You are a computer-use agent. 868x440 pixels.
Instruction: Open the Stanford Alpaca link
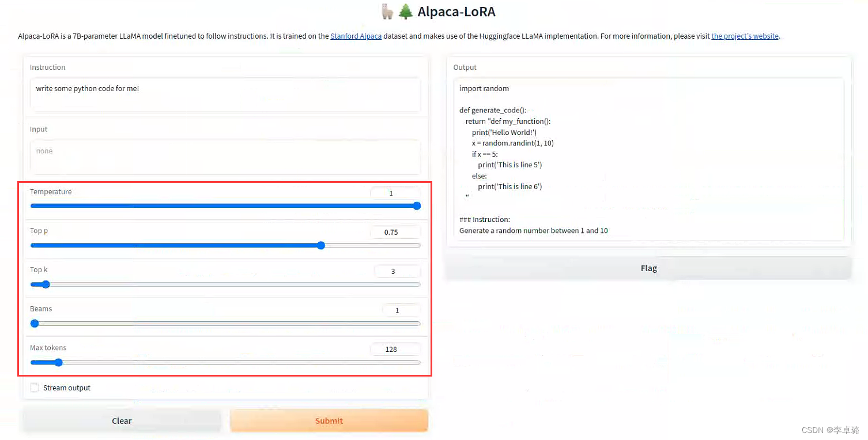click(356, 36)
